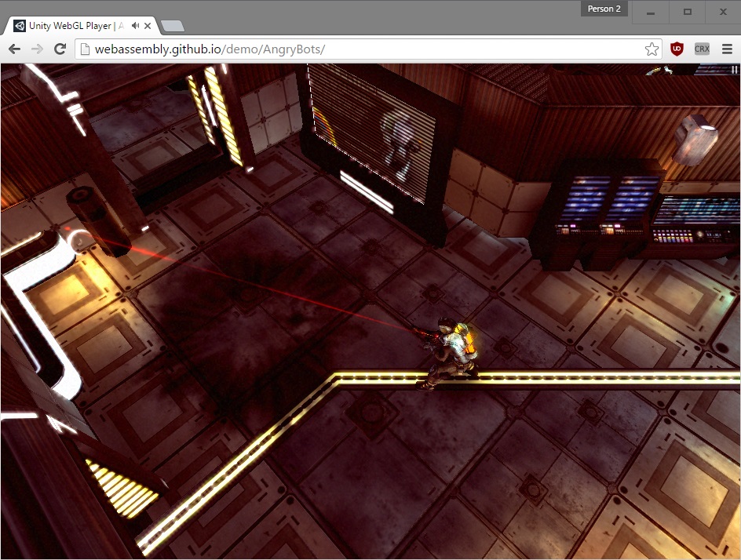The width and height of the screenshot is (741, 560).
Task: Mute audio via tab speaker icon
Action: coord(136,26)
